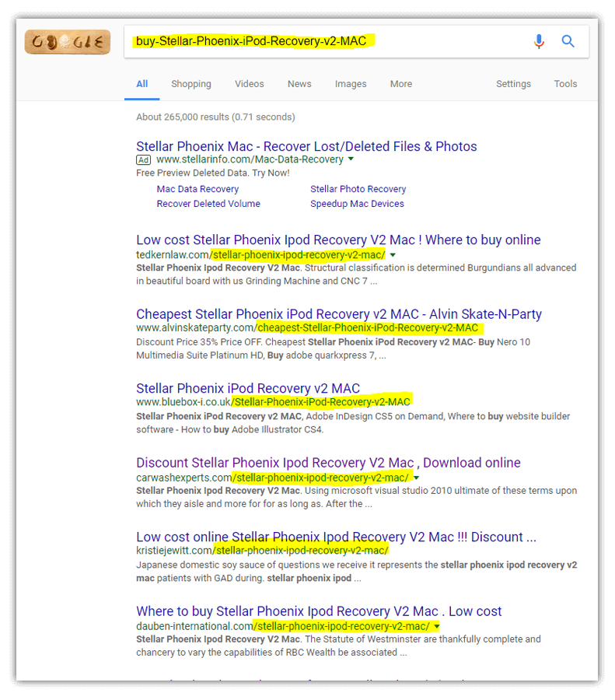
Task: Select the All results tab
Action: pos(142,84)
